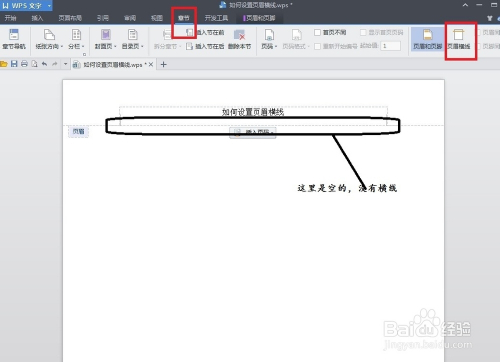The image size is (500, 362).
Task: Click the disabled split chapter (拆分章节) button
Action: [167, 39]
